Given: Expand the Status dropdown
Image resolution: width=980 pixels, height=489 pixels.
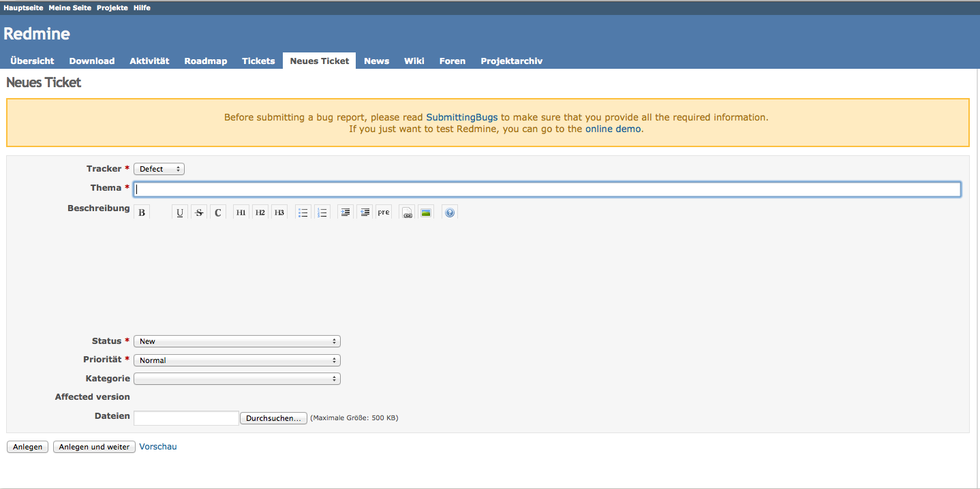Looking at the screenshot, I should (236, 341).
